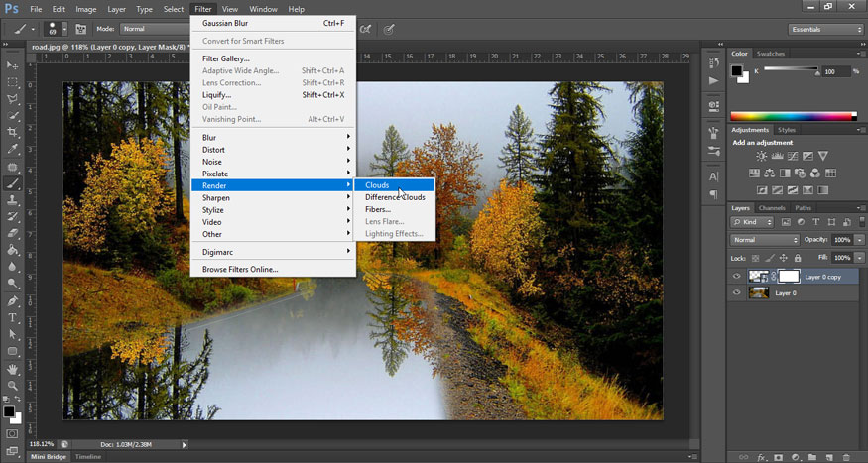Viewport: 868px width, 463px height.
Task: Add a Brightness/Contrast adjustment
Action: click(x=762, y=157)
